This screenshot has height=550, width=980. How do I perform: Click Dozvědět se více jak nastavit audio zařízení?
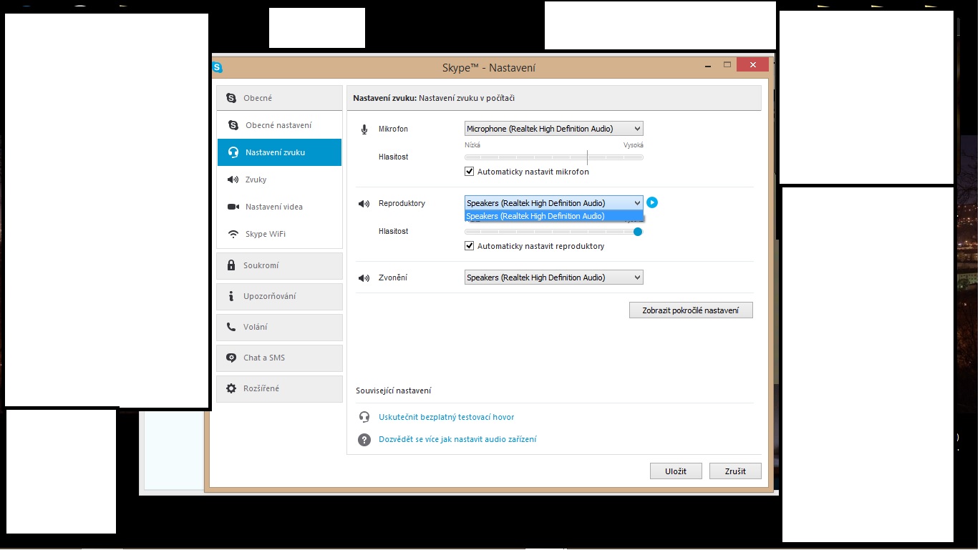pos(457,439)
